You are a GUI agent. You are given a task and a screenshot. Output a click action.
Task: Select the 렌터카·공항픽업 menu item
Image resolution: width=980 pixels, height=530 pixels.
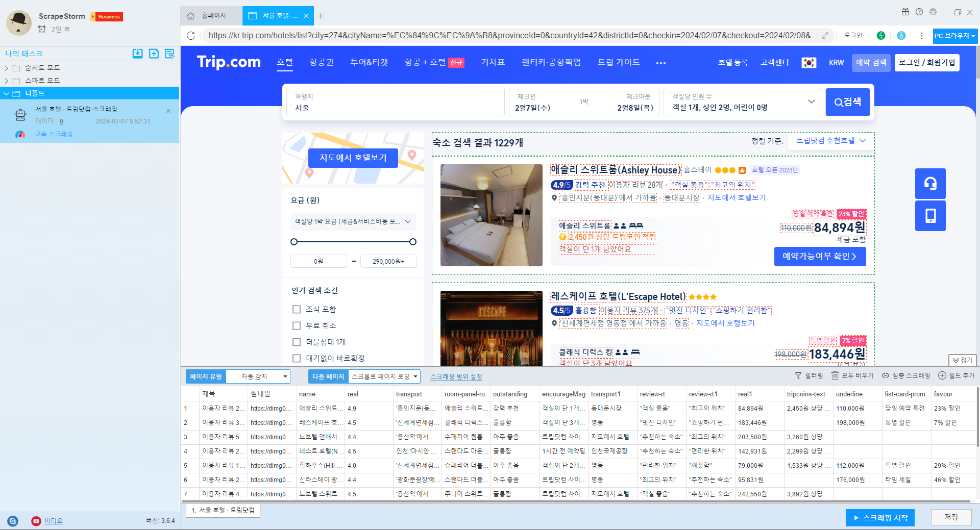click(551, 62)
